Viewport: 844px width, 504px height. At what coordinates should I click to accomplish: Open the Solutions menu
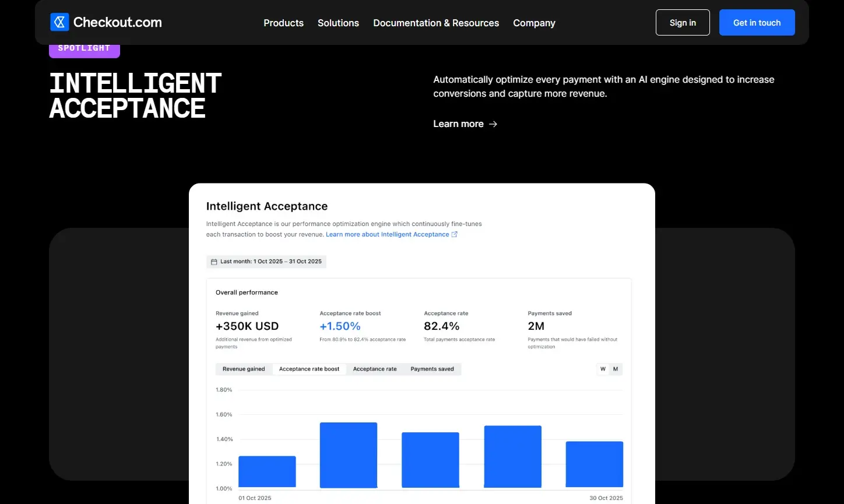pos(338,23)
